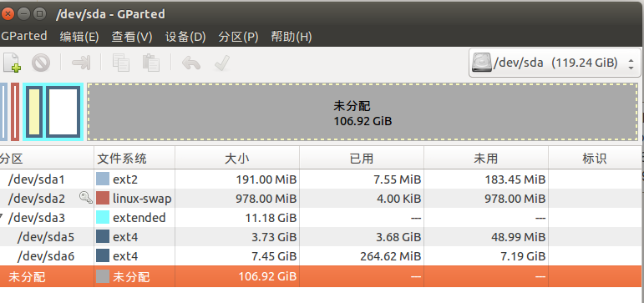The height and width of the screenshot is (303, 644).
Task: Select the /dev/sda1 ext2 row
Action: 321,179
